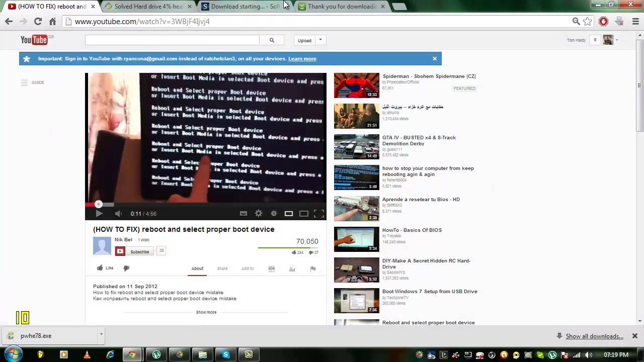The image size is (644, 362).
Task: Click the red Adblock extension icon
Action: 604,22
